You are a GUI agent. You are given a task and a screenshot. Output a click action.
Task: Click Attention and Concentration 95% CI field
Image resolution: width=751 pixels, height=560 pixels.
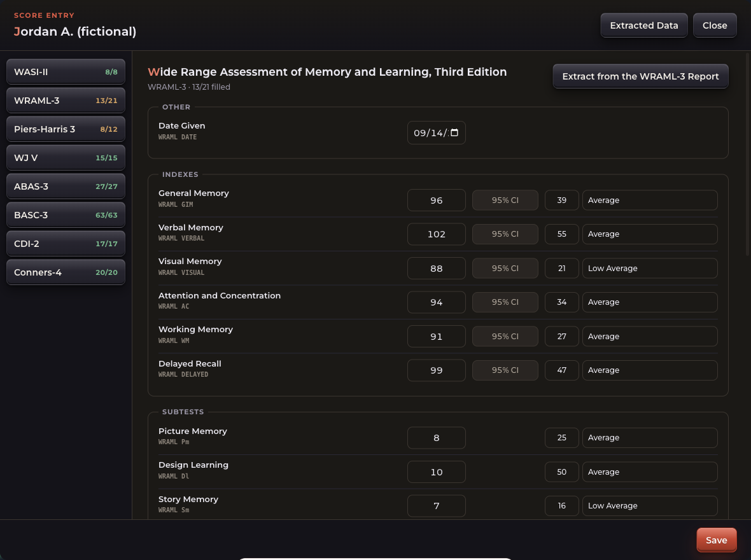click(x=505, y=302)
